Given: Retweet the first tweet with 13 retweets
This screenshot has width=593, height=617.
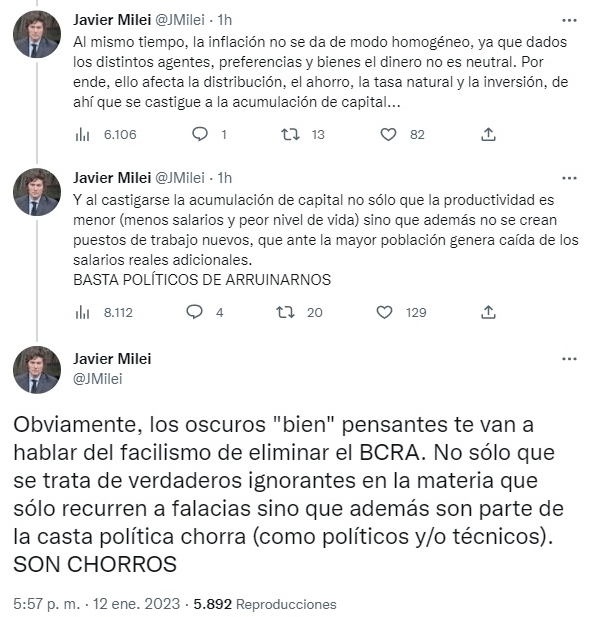Looking at the screenshot, I should pyautogui.click(x=290, y=135).
